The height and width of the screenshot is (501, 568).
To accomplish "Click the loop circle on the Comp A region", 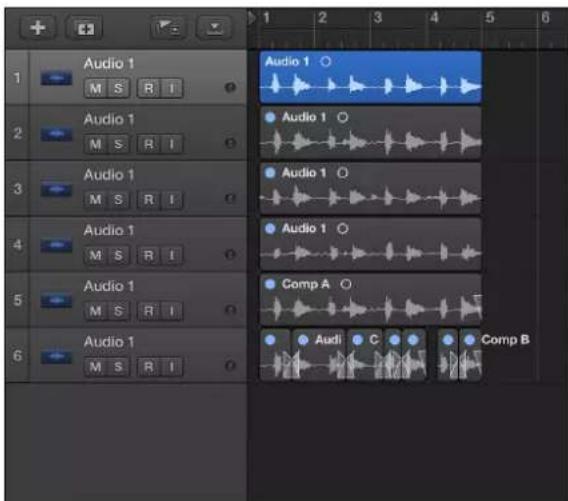I will click(346, 284).
